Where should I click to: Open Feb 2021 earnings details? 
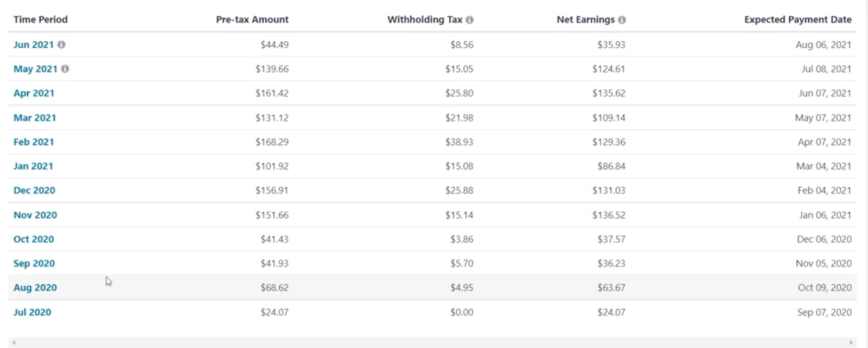click(x=34, y=142)
